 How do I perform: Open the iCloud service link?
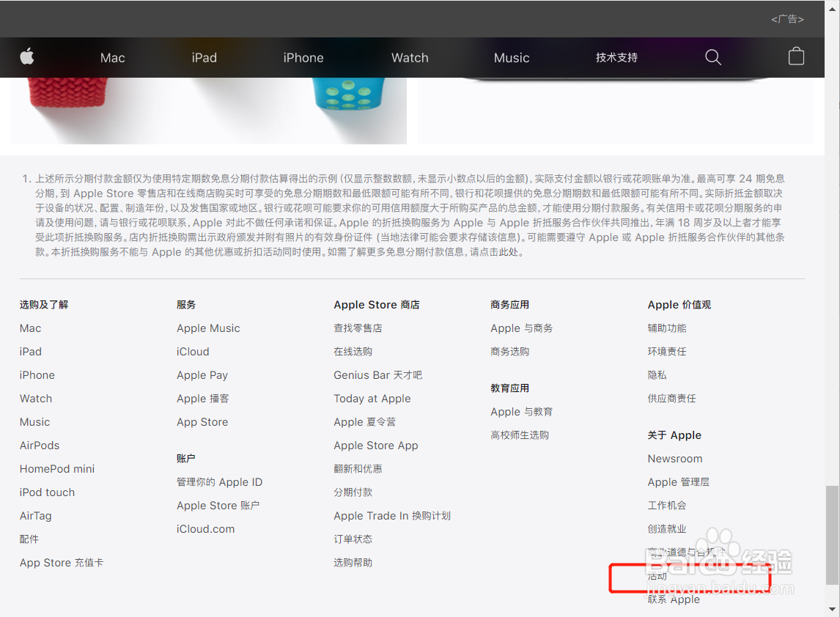(x=193, y=352)
